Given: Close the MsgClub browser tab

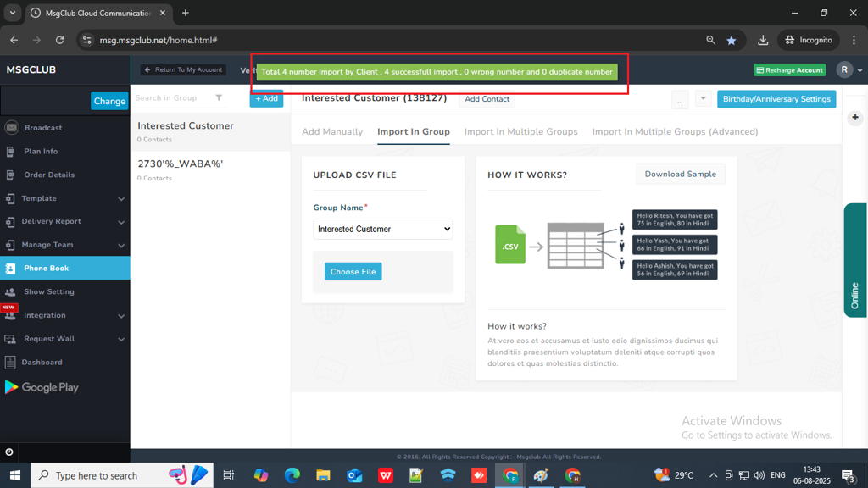Looking at the screenshot, I should click(x=163, y=13).
